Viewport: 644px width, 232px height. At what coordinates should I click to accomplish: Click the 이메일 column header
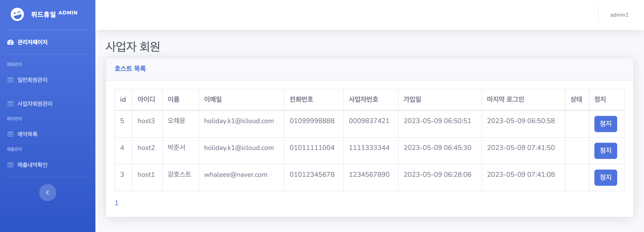point(213,99)
